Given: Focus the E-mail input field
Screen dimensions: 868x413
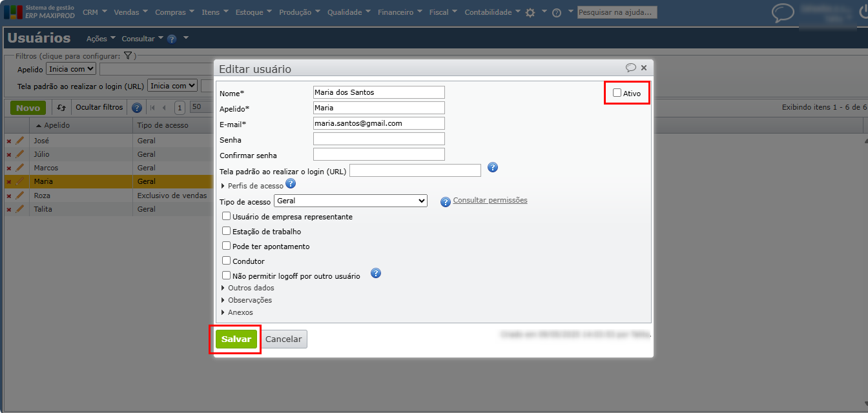Looking at the screenshot, I should pyautogui.click(x=379, y=123).
